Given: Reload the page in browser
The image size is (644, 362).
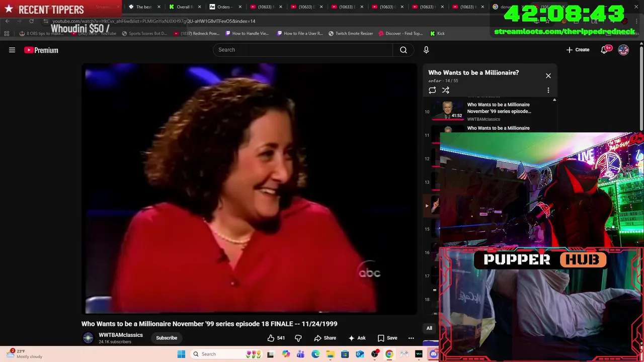Looking at the screenshot, I should pyautogui.click(x=31, y=21).
